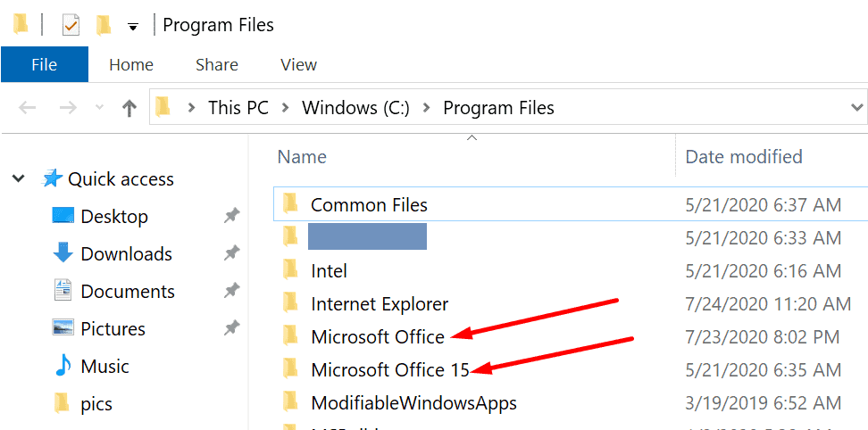Click the Pictures landscape icon

pyautogui.click(x=63, y=328)
